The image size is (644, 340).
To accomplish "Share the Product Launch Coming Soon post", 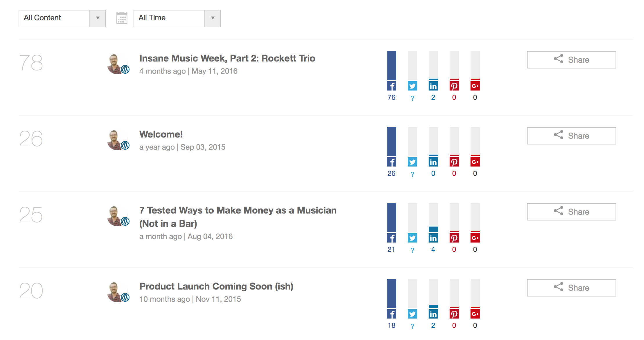I will coord(571,288).
